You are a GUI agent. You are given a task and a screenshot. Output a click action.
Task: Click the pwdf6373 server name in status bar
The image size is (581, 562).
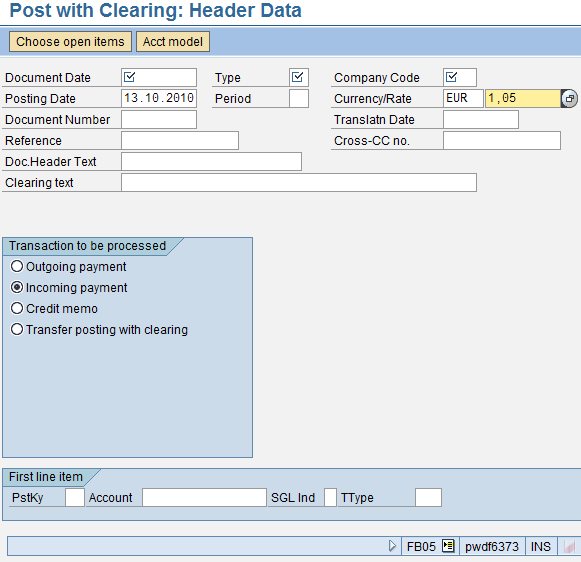pos(492,546)
